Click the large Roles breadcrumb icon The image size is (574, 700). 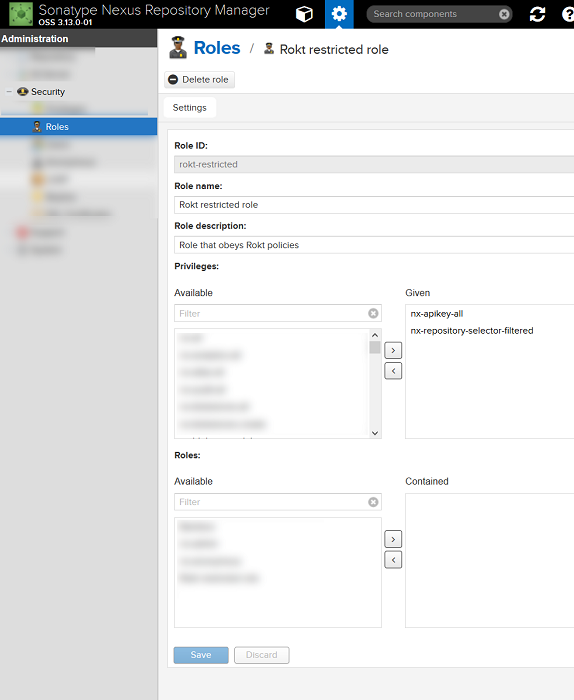click(x=178, y=47)
